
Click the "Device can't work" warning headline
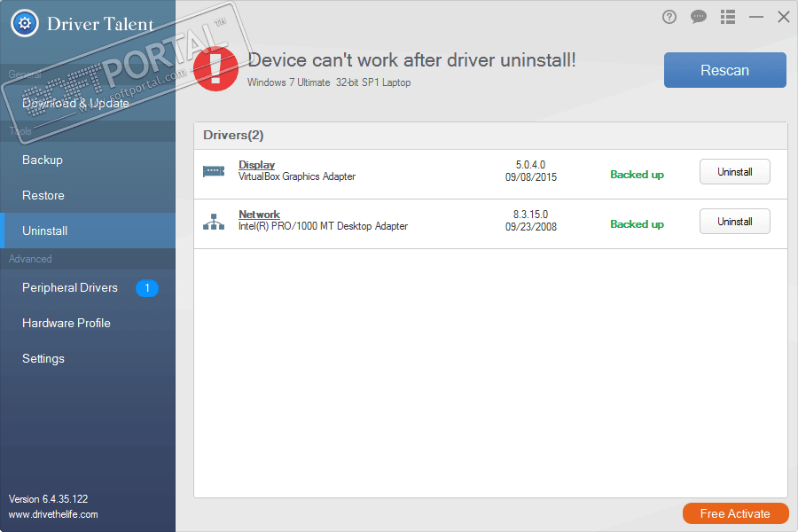coord(411,60)
